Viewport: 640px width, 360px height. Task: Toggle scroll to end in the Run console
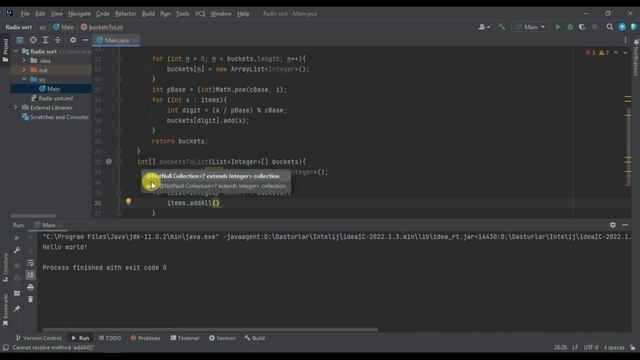tap(31, 275)
